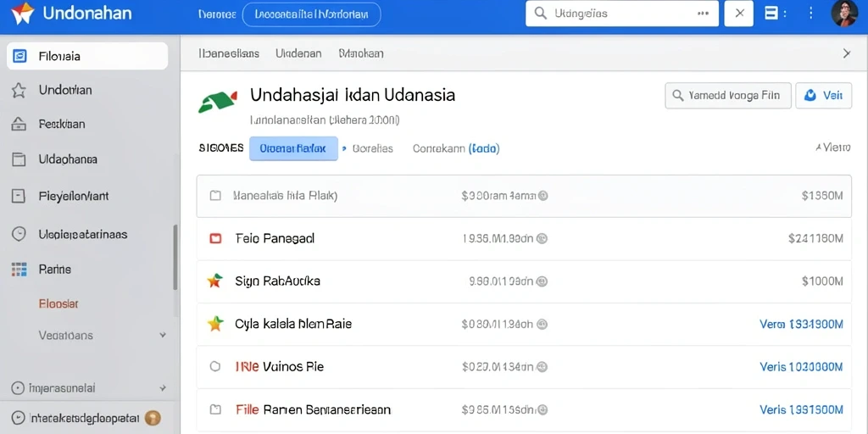This screenshot has width=868, height=434.
Task: Click the $241180M value
Action: pyautogui.click(x=816, y=238)
